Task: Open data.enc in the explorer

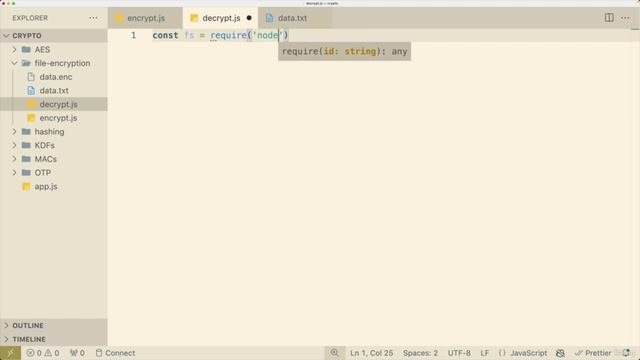Action: pos(53,77)
